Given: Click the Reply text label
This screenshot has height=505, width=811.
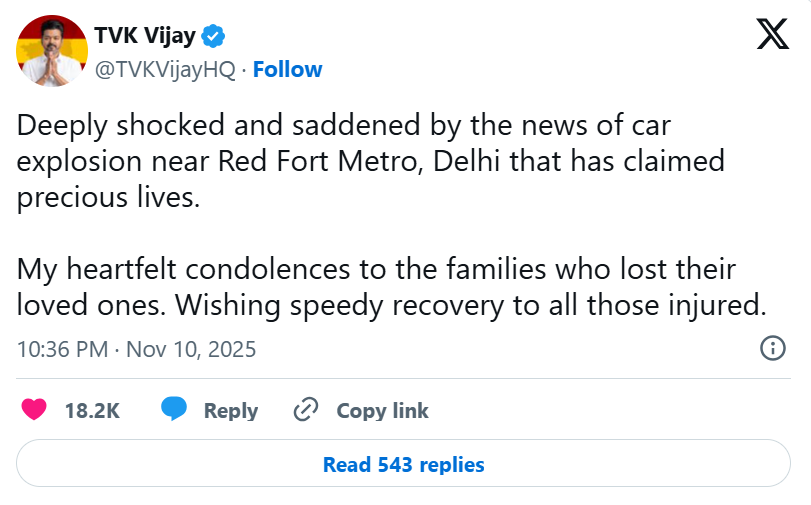Looking at the screenshot, I should click(x=231, y=410).
